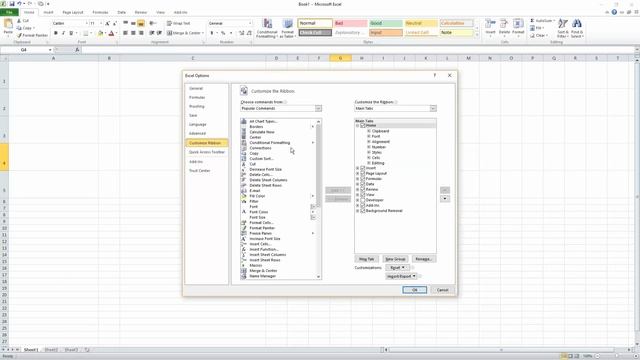This screenshot has height=360, width=640.
Task: Select All Chart Types command in list
Action: tap(263, 121)
